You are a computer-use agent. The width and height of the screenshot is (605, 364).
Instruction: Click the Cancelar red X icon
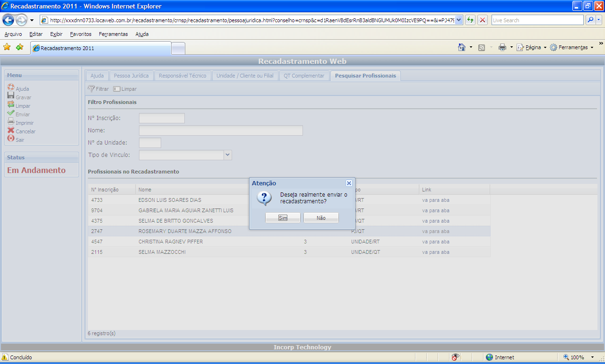tap(11, 130)
